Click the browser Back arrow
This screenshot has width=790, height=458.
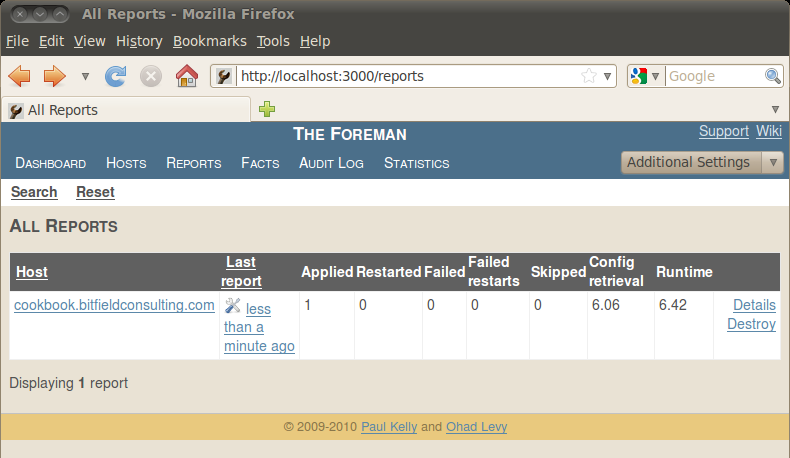[x=19, y=76]
